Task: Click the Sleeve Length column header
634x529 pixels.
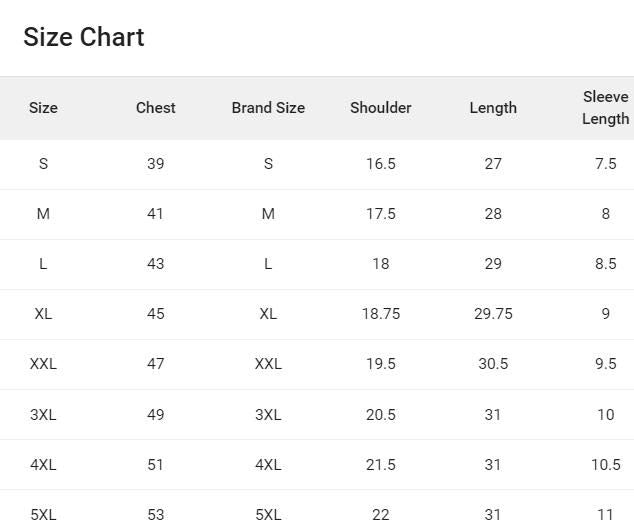Action: tap(605, 108)
